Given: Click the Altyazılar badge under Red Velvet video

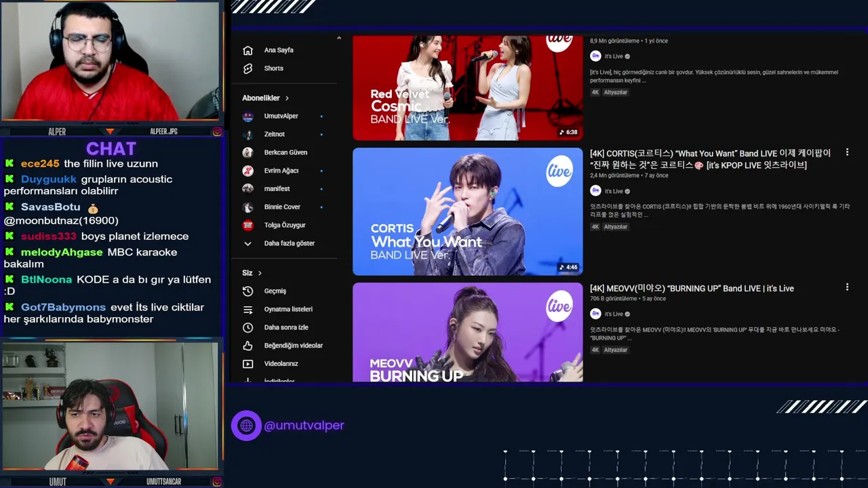Looking at the screenshot, I should point(616,92).
